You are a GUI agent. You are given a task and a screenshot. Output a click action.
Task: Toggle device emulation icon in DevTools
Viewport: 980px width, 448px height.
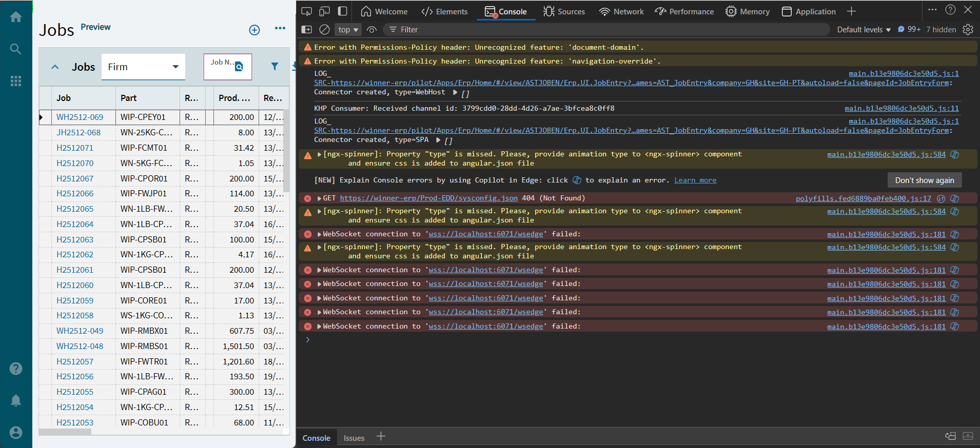324,11
